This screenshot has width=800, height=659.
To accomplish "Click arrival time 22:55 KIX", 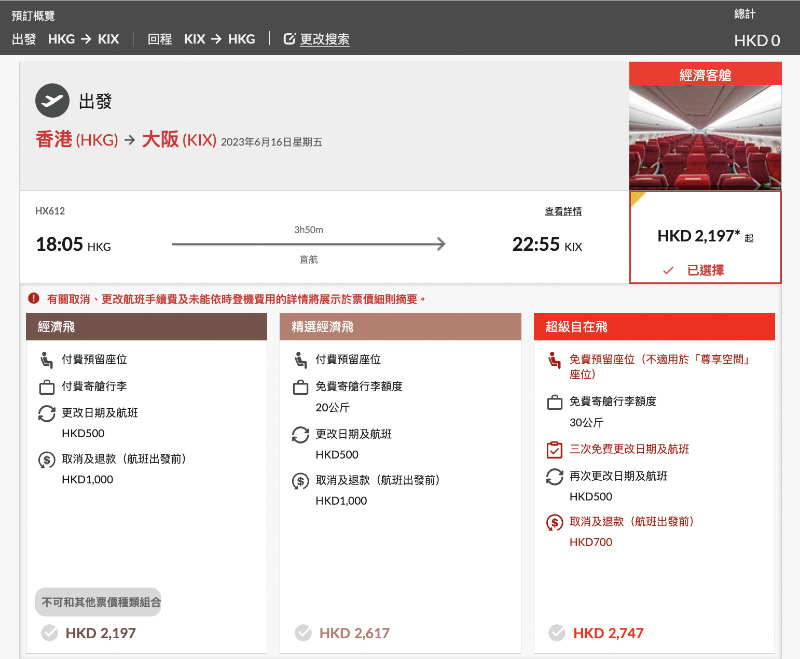I will [x=547, y=244].
